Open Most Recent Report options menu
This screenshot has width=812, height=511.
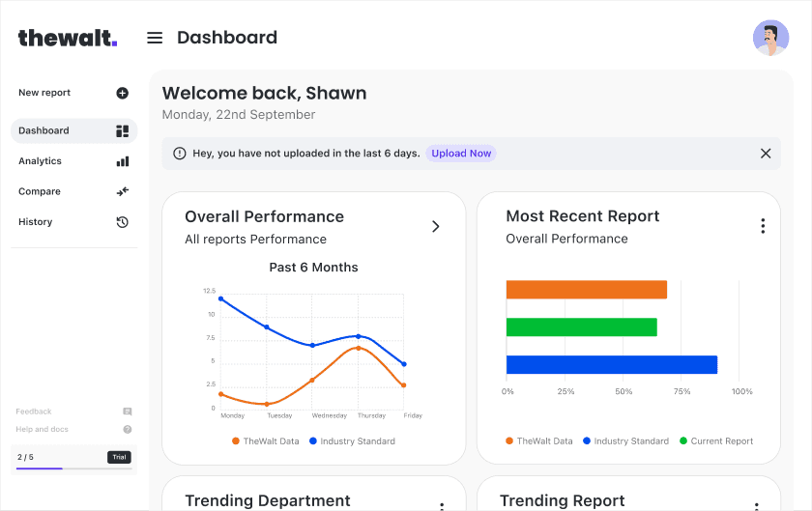[763, 226]
